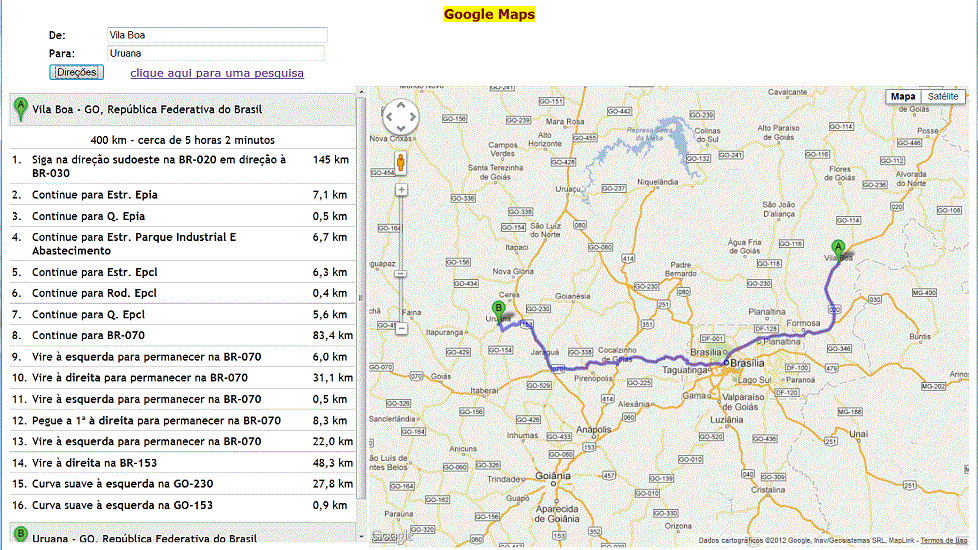Click the Brasília city label on the map
Viewport: 978px width, 550px height.
point(747,363)
